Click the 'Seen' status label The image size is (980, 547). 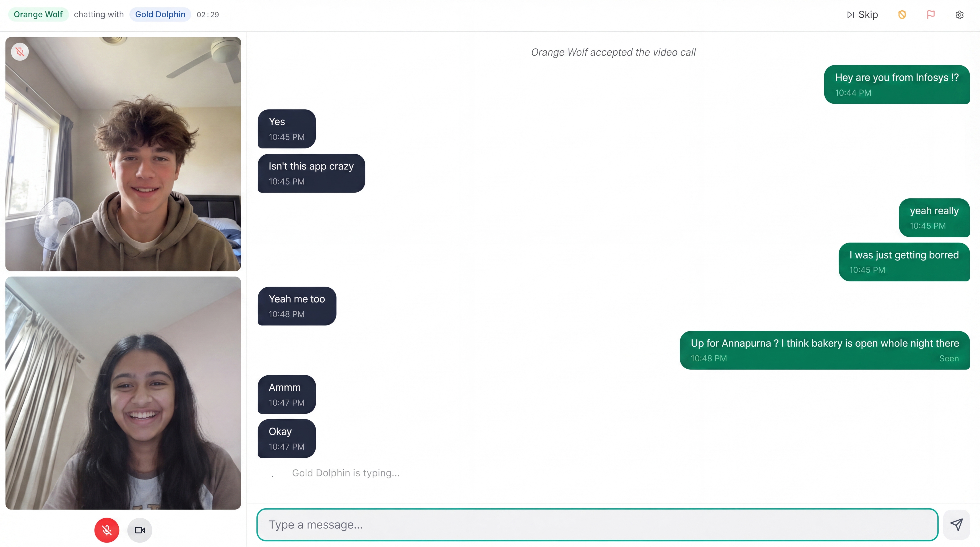949,358
